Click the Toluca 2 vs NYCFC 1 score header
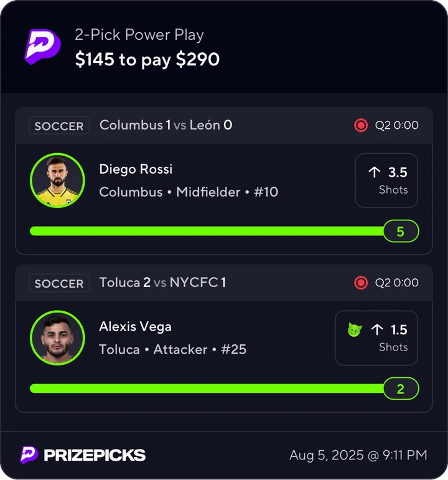This screenshot has width=448, height=480. click(162, 282)
